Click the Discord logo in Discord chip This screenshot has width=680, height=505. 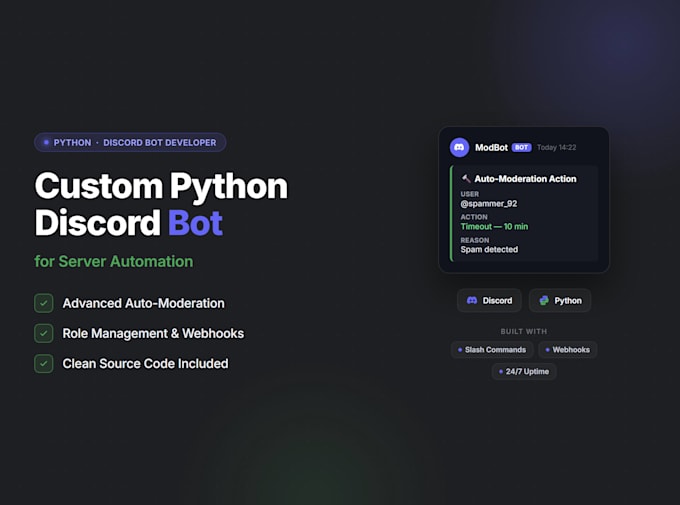coord(472,300)
